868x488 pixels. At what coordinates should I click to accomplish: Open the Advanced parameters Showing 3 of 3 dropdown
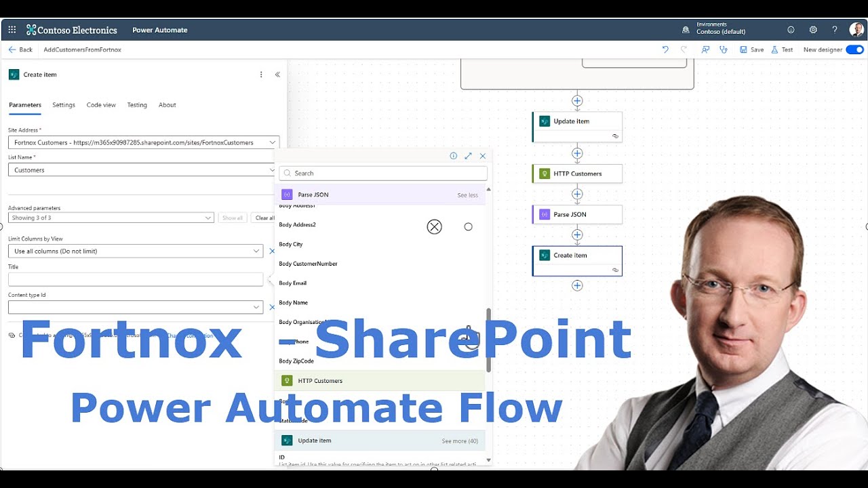tap(111, 218)
